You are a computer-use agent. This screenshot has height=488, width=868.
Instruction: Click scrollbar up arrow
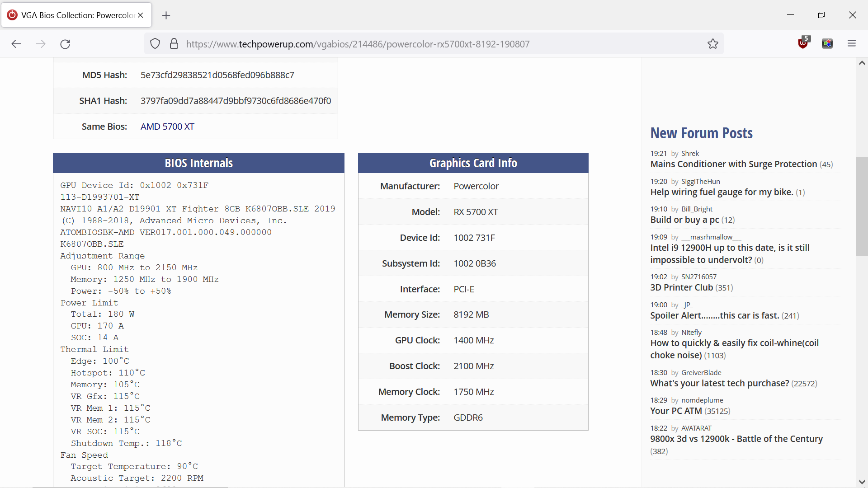862,63
